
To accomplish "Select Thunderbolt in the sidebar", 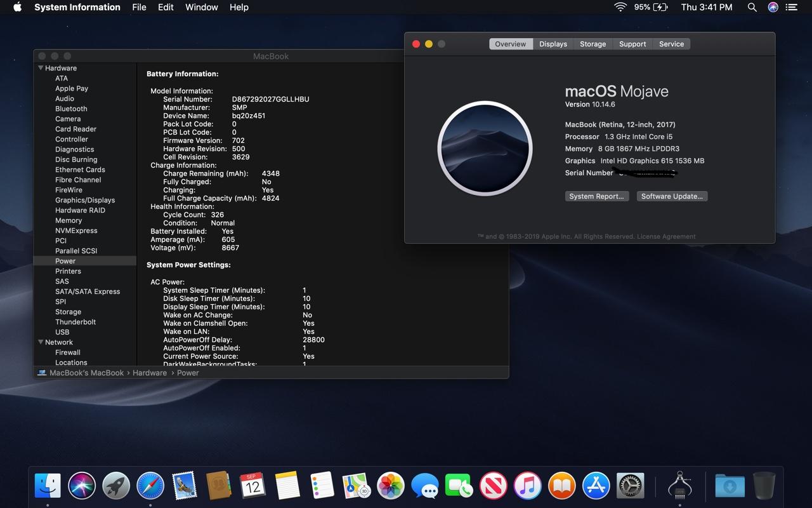I will coord(75,322).
